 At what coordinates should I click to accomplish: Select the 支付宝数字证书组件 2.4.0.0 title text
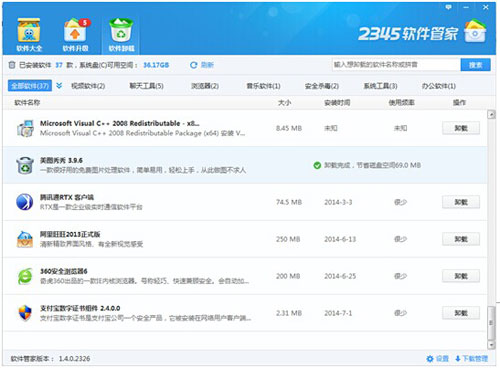[80, 308]
